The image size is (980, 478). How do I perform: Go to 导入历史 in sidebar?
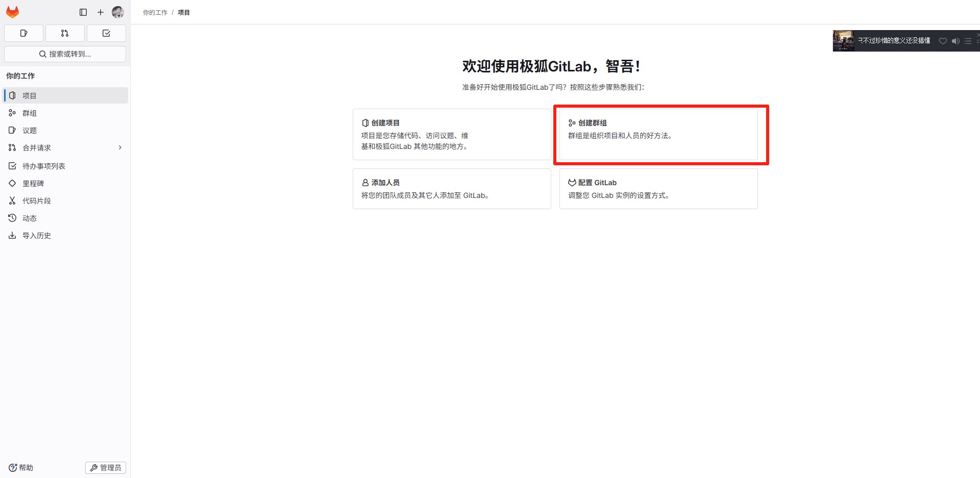[37, 236]
